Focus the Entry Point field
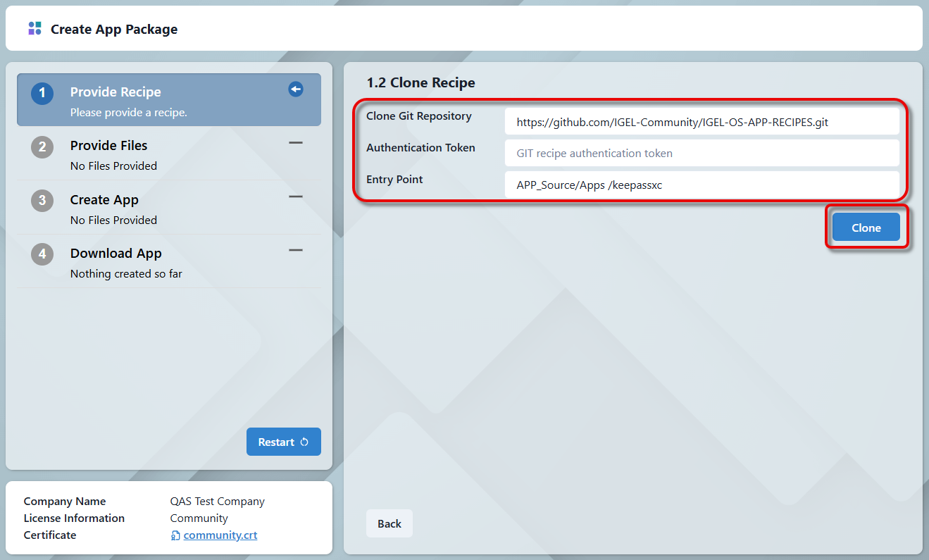The image size is (929, 560). point(702,185)
